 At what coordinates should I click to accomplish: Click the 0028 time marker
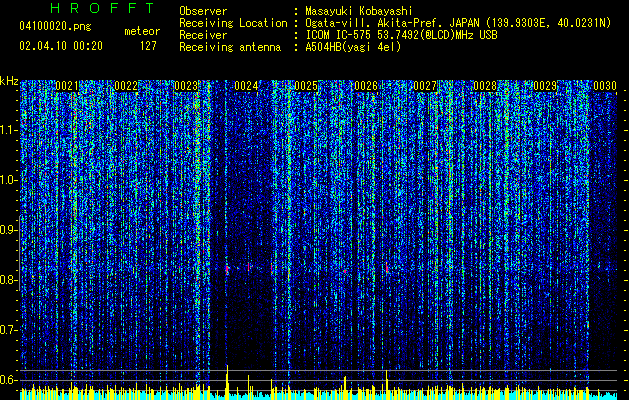485,86
